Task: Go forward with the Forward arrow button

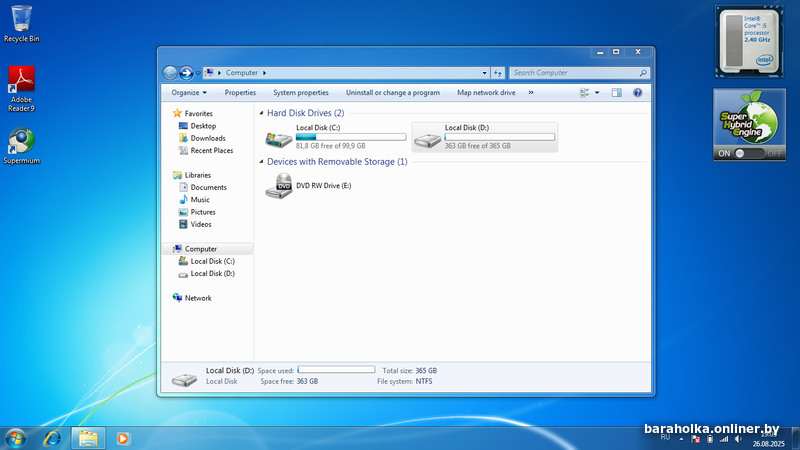Action: [x=186, y=73]
